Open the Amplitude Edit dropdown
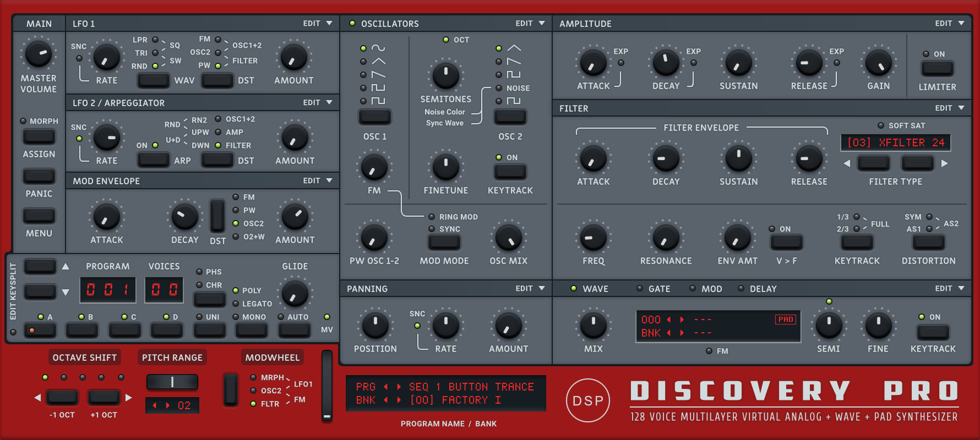980x440 pixels. (x=950, y=24)
